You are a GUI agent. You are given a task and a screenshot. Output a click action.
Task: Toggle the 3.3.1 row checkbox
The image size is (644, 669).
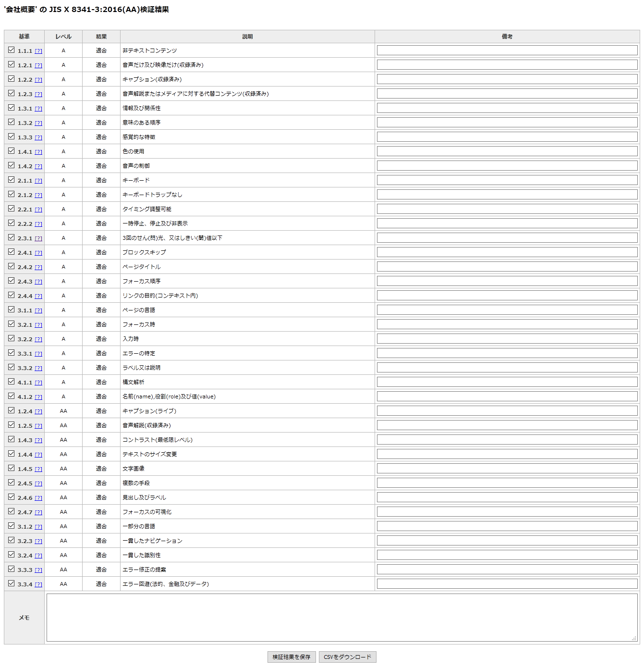pyautogui.click(x=11, y=352)
